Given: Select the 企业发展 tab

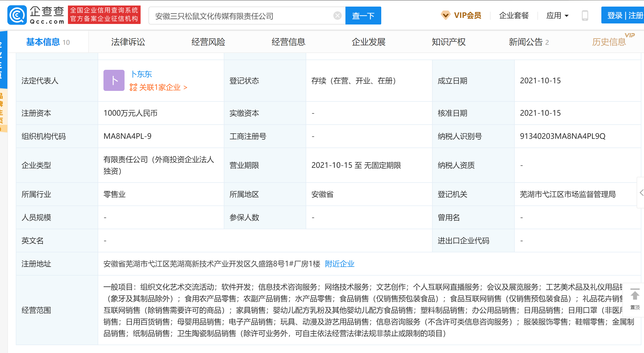Looking at the screenshot, I should click(369, 42).
